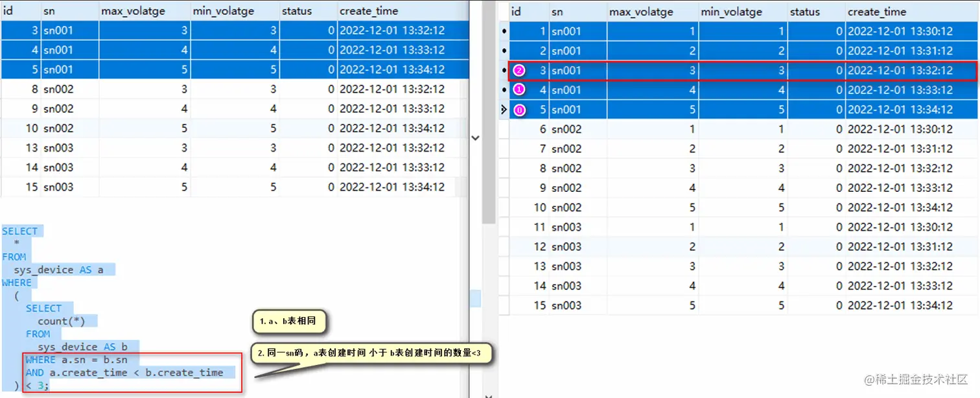This screenshot has height=398, width=980.
Task: Select id cell 5 in the left grid
Action: coord(21,69)
